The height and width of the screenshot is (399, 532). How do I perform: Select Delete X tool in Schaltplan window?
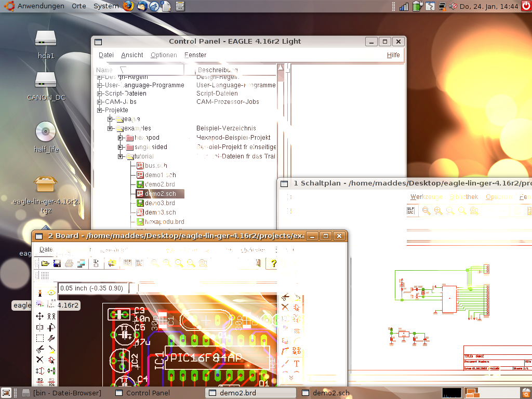click(285, 308)
